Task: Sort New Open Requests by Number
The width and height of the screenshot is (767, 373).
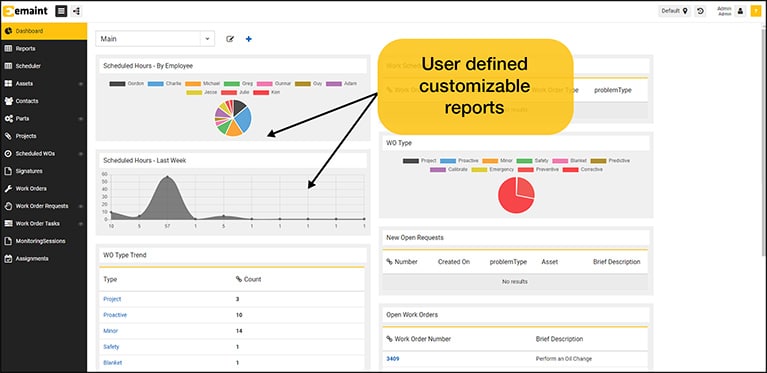Action: [402, 262]
